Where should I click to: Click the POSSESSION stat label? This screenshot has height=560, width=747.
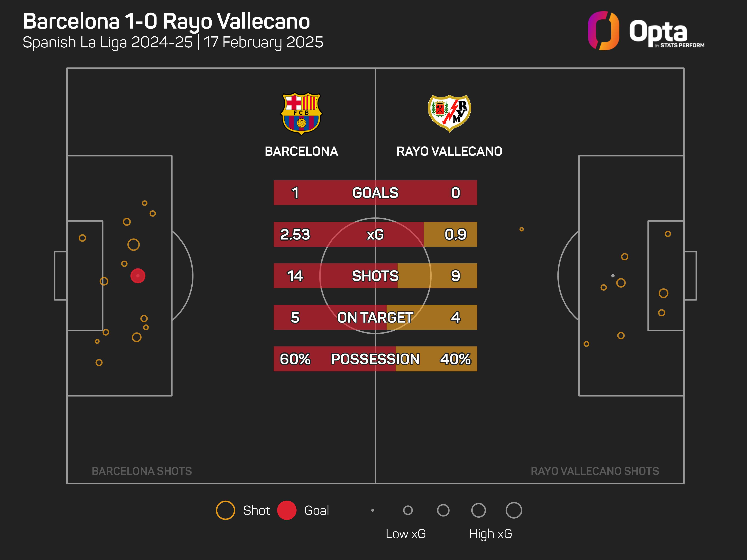(375, 359)
